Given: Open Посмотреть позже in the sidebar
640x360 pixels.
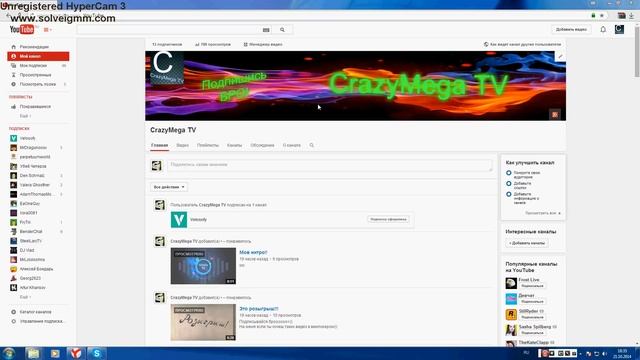Looking at the screenshot, I should click(38, 84).
